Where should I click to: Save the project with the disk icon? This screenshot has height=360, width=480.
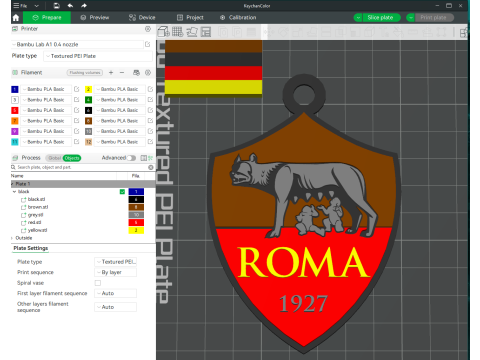56,6
